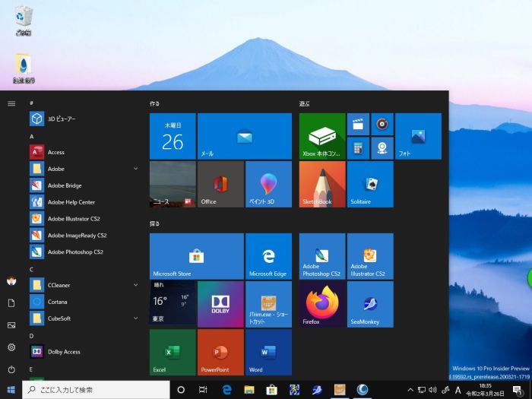Screen dimensions: 532x399
Task: Launch Dolby tile
Action: [220, 304]
